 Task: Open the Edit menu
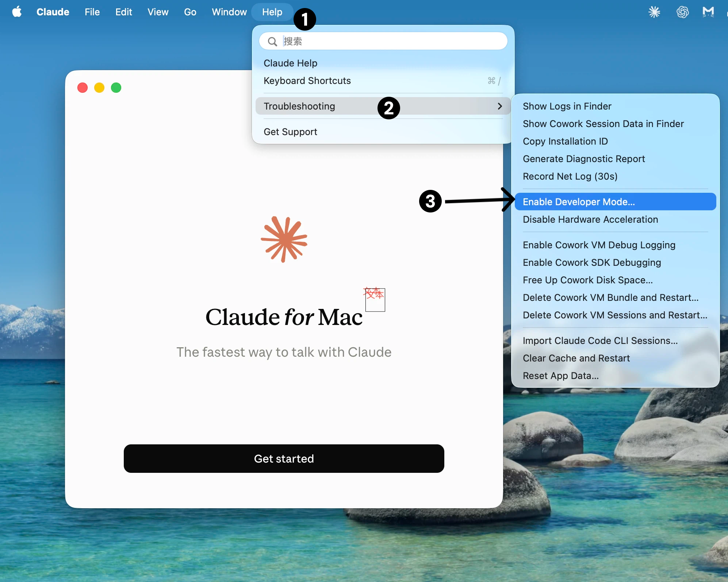[124, 12]
